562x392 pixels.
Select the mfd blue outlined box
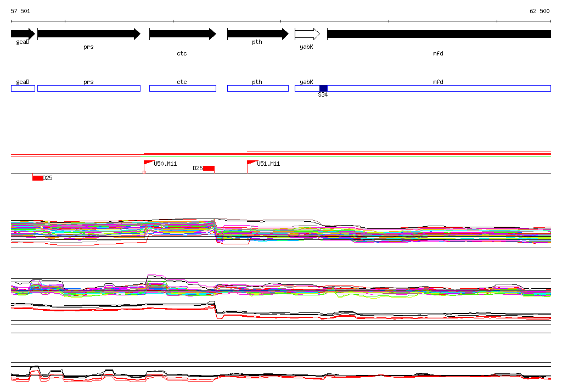(x=439, y=88)
